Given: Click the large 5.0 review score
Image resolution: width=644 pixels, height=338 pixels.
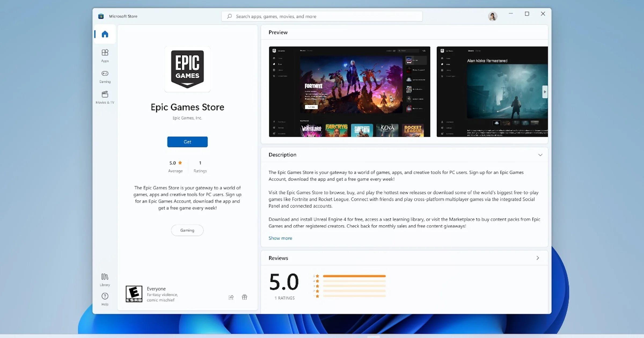Looking at the screenshot, I should pyautogui.click(x=284, y=282).
